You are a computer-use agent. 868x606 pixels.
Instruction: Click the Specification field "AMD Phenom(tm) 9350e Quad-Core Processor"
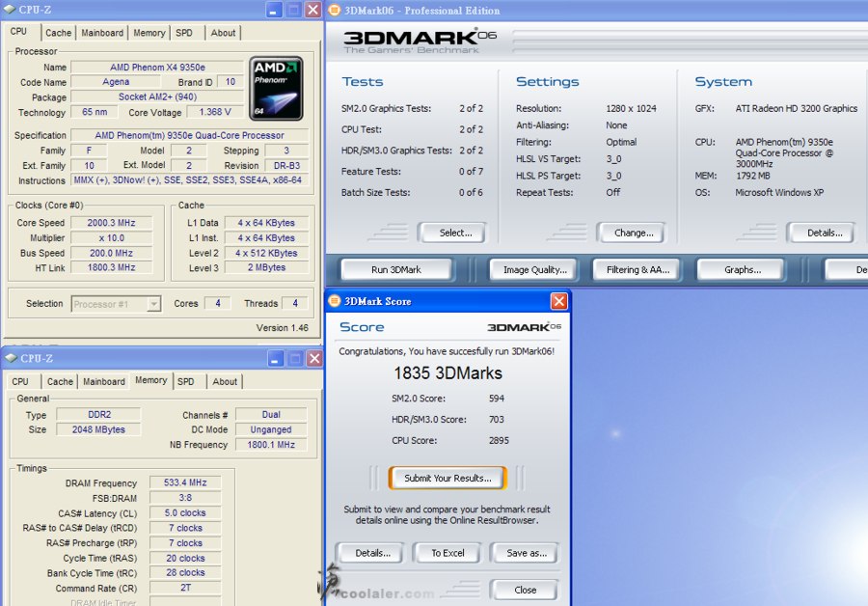[x=189, y=135]
